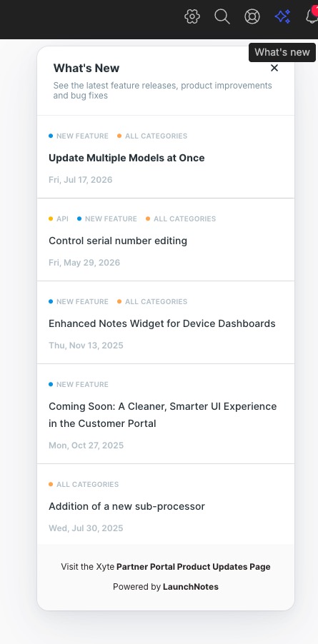Close the What's New panel

[x=274, y=68]
